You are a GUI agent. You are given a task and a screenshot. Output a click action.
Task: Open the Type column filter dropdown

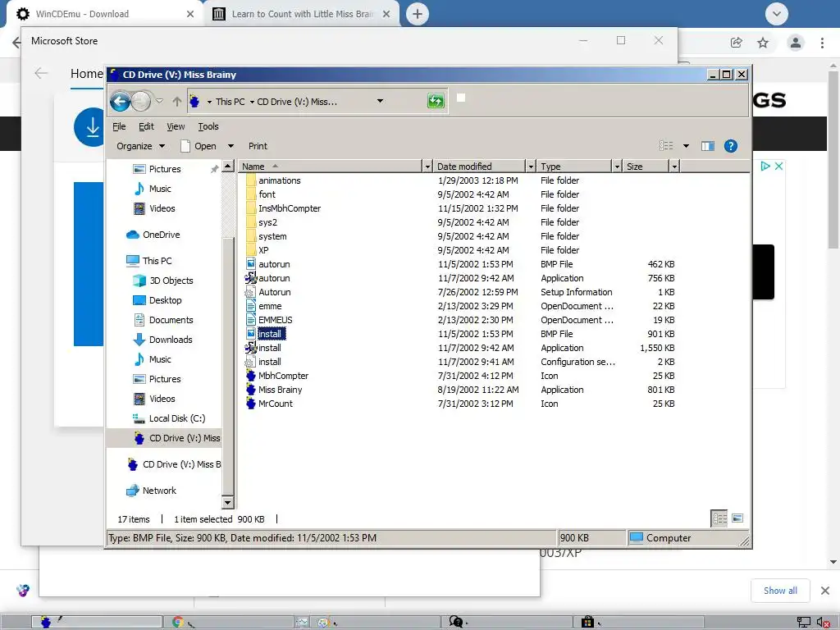[x=617, y=167]
